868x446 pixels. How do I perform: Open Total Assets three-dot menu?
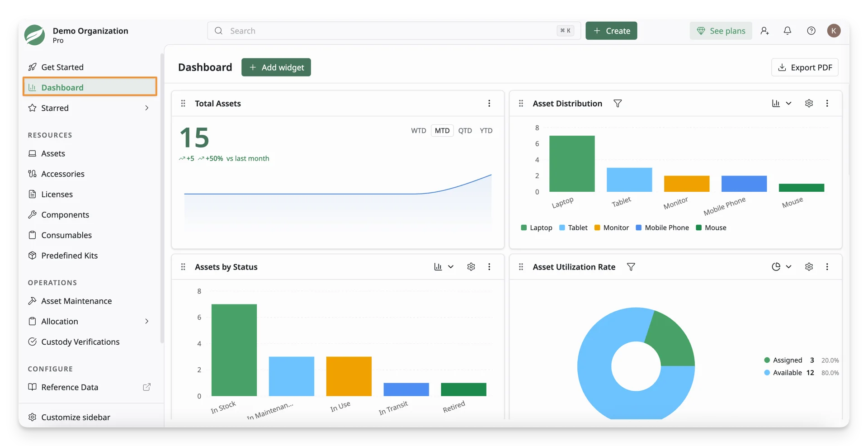pos(489,104)
